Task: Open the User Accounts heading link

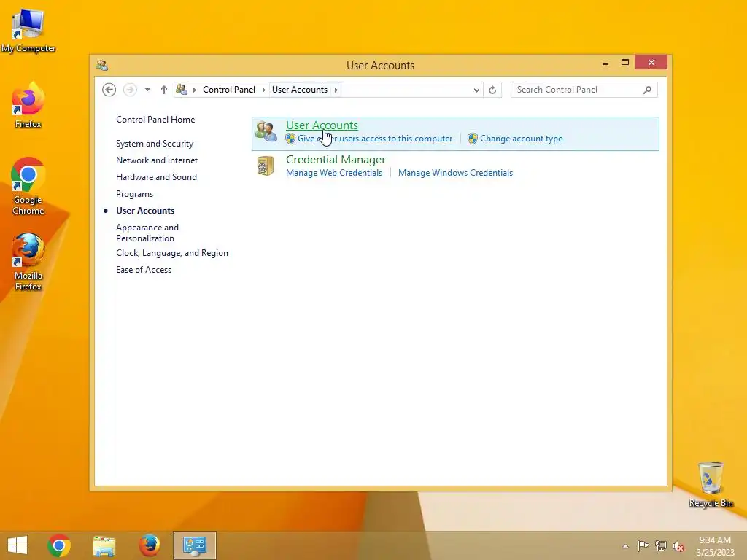Action: pos(322,125)
